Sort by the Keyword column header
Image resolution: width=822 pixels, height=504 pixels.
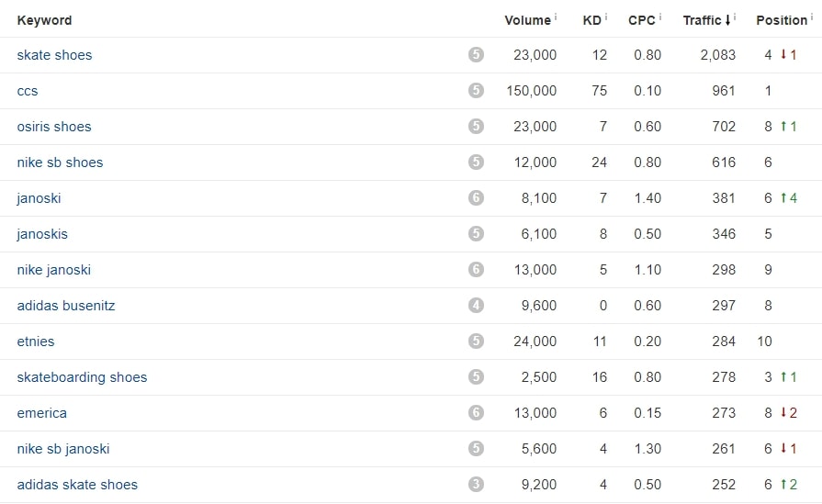pyautogui.click(x=45, y=20)
